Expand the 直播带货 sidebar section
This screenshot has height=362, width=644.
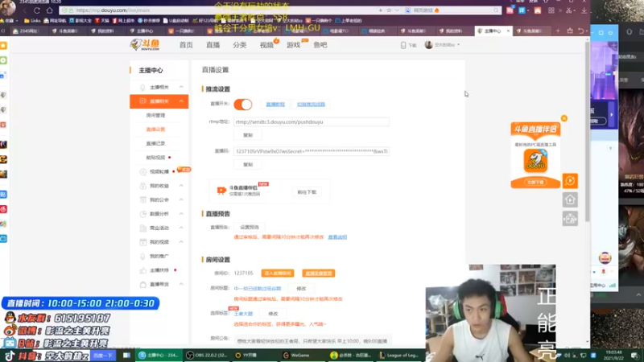click(x=159, y=284)
